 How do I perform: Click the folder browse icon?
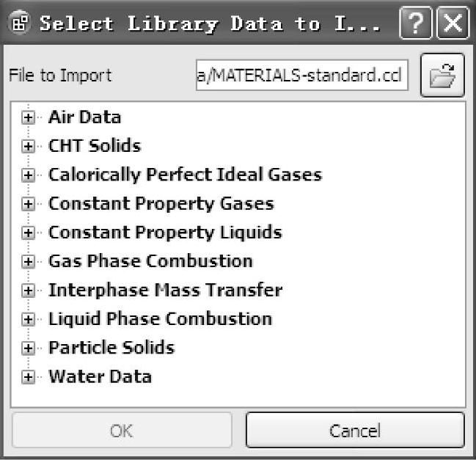(442, 75)
